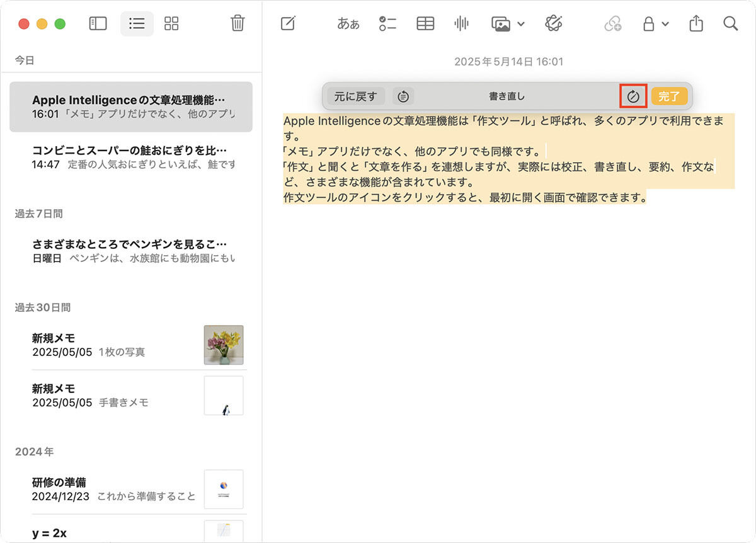Click the retry rewrite icon beside 完了

[x=633, y=96]
